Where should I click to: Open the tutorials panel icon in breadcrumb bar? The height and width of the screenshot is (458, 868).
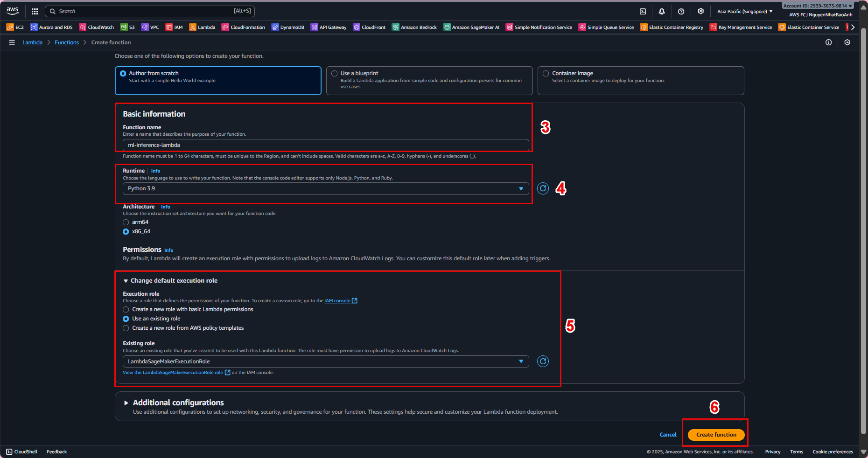(x=847, y=42)
